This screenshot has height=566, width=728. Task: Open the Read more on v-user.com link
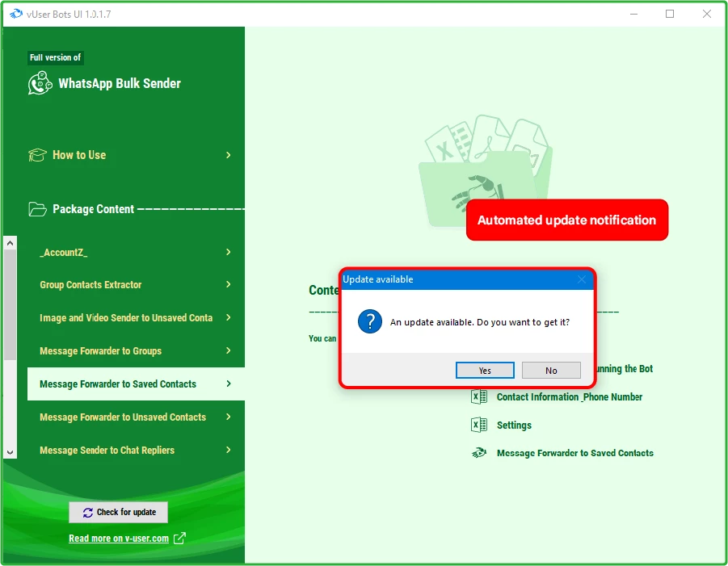point(119,539)
